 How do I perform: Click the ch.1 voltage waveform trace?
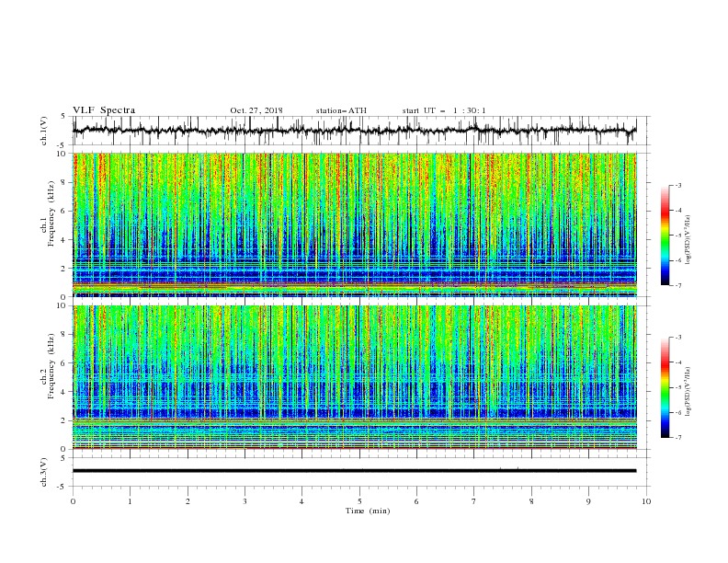tap(354, 130)
